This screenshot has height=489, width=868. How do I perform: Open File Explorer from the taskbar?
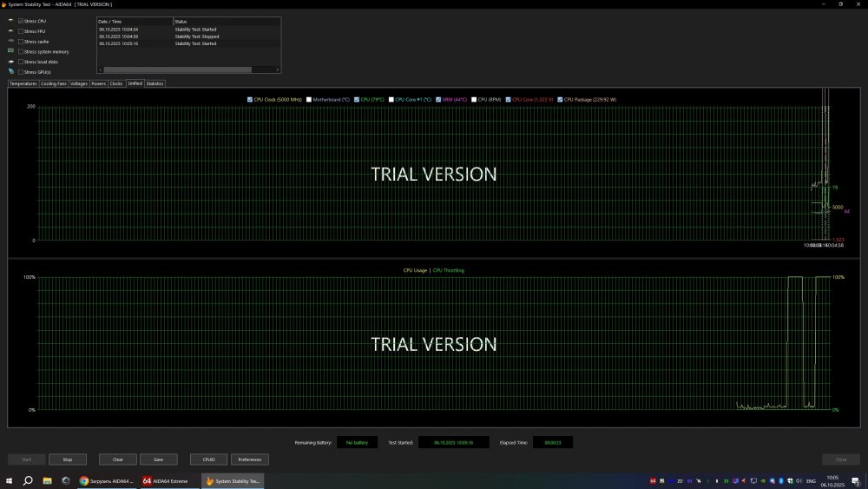click(47, 480)
